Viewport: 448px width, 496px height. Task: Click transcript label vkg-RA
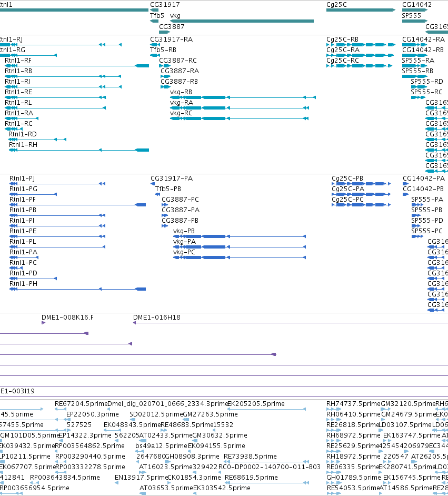click(x=182, y=103)
